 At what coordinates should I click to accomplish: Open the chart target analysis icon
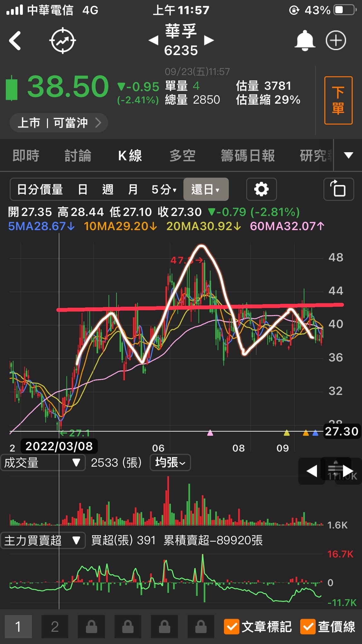pos(62,41)
